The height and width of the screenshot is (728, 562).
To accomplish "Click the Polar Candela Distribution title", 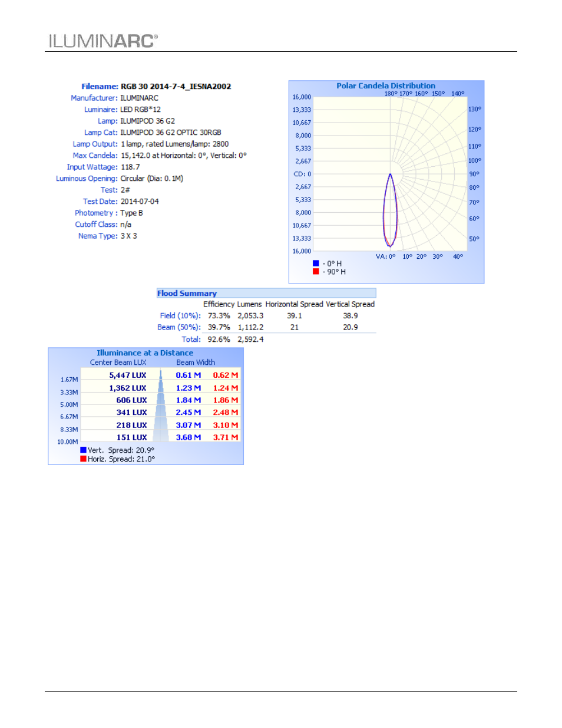I will pyautogui.click(x=386, y=85).
